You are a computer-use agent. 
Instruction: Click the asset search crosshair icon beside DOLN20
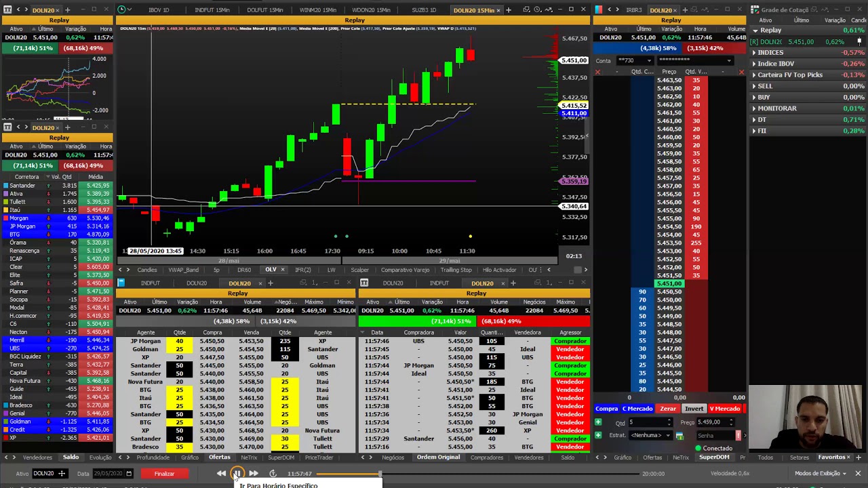click(61, 474)
